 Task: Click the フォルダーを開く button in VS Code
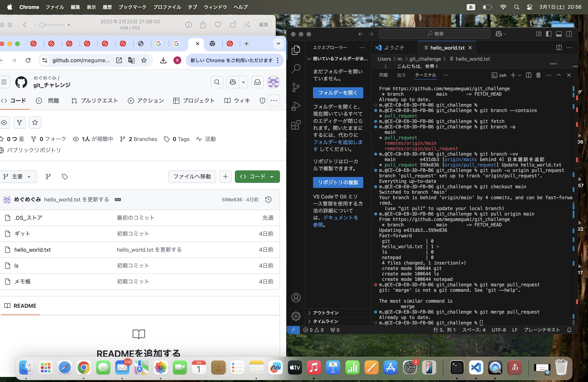(338, 93)
